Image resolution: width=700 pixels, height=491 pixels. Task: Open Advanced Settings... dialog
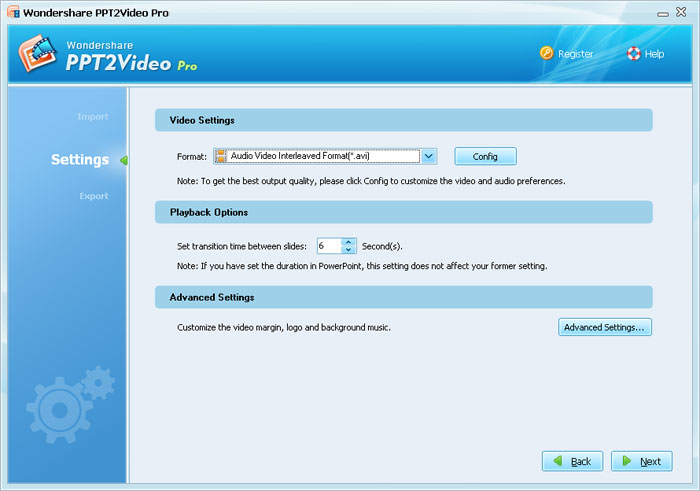click(605, 327)
